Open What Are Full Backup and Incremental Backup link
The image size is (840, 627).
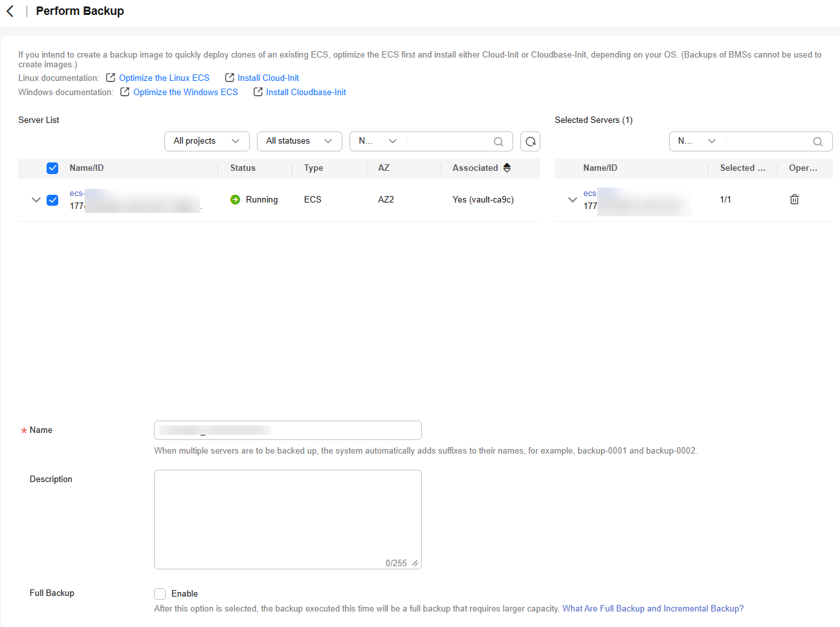(x=652, y=608)
